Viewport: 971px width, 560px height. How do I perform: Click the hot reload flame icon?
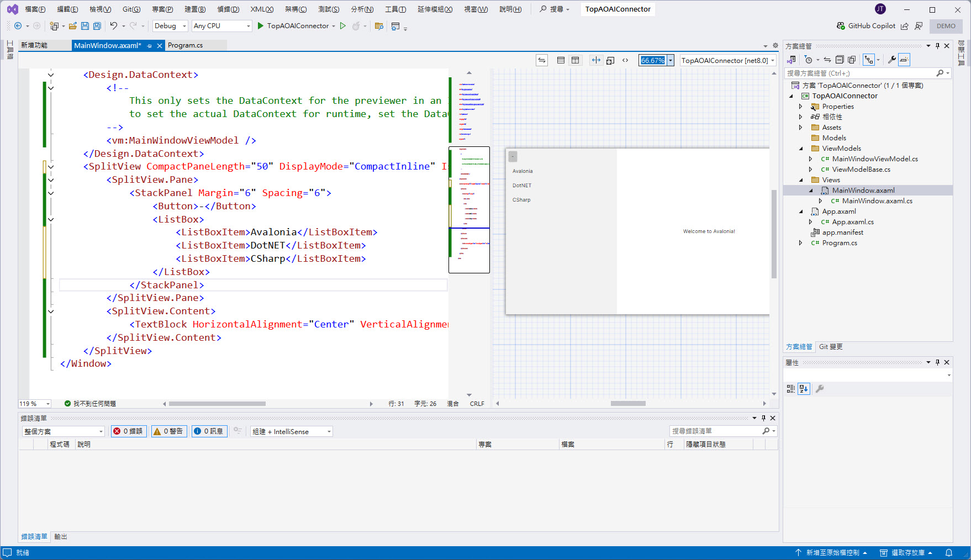click(356, 26)
